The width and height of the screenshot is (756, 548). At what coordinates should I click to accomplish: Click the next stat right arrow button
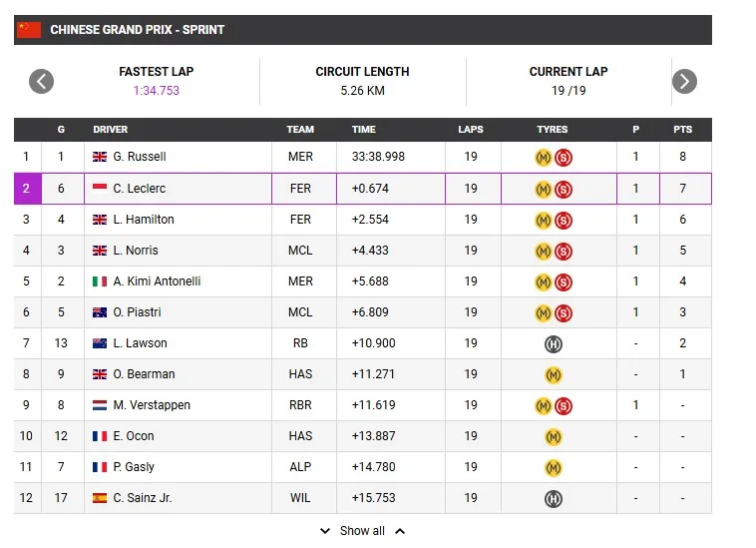684,81
